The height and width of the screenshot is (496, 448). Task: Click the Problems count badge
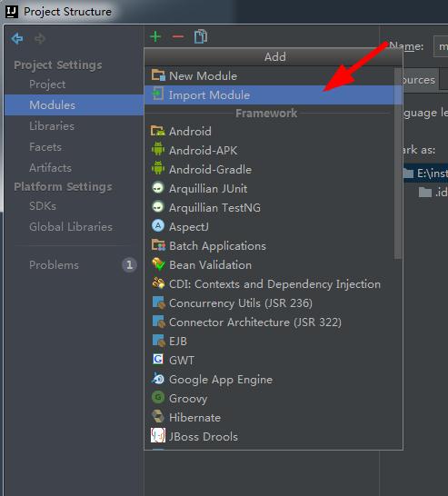coord(129,264)
